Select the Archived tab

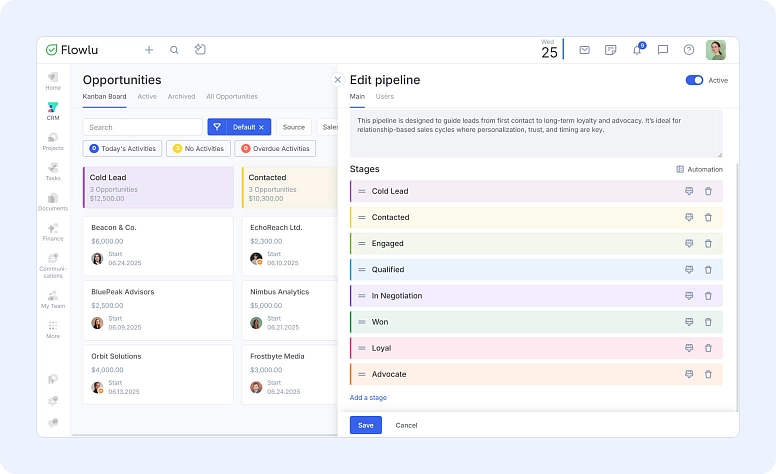[181, 97]
